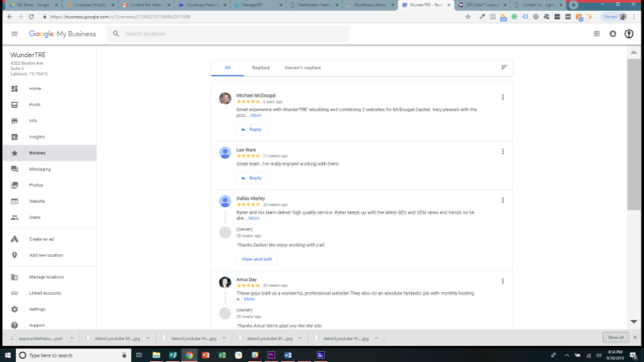Click the Linked accounts link icon
The image size is (644, 362).
point(14,293)
